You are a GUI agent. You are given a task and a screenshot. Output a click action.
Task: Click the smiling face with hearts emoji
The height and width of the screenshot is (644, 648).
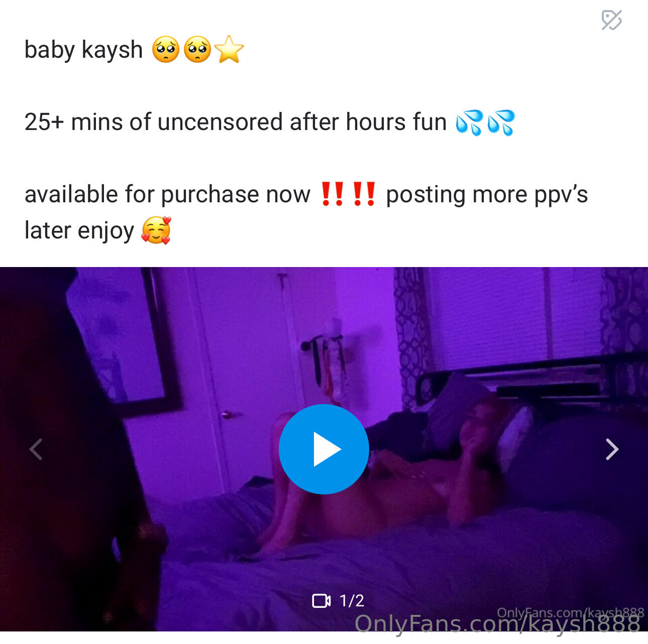click(x=156, y=230)
